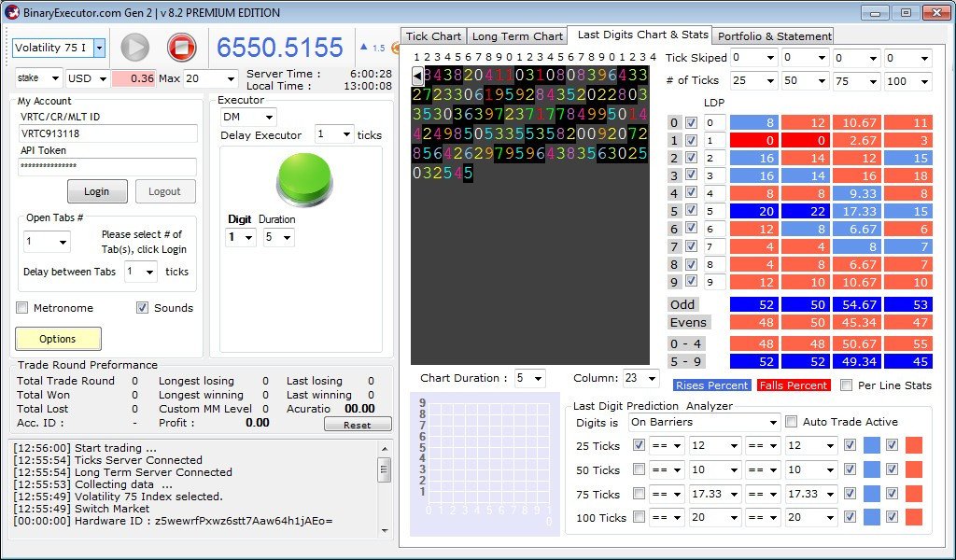Click the Falls Percent legend label
The image size is (956, 560).
click(x=794, y=385)
